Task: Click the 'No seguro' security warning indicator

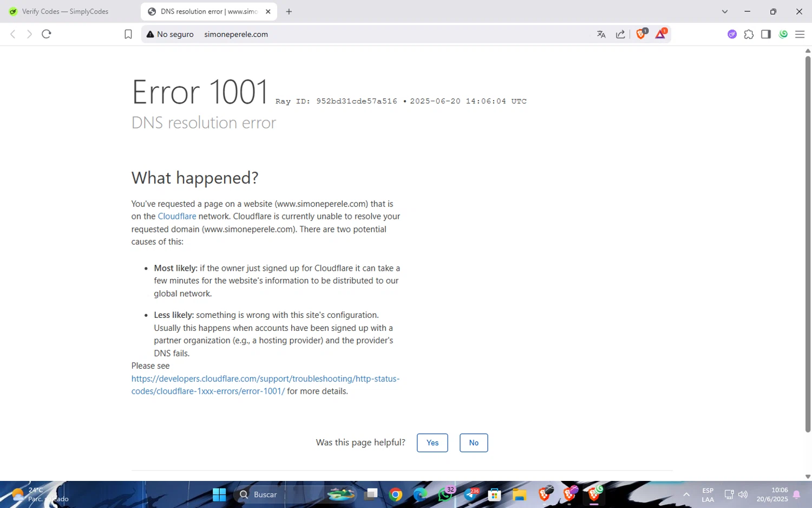Action: click(x=170, y=34)
